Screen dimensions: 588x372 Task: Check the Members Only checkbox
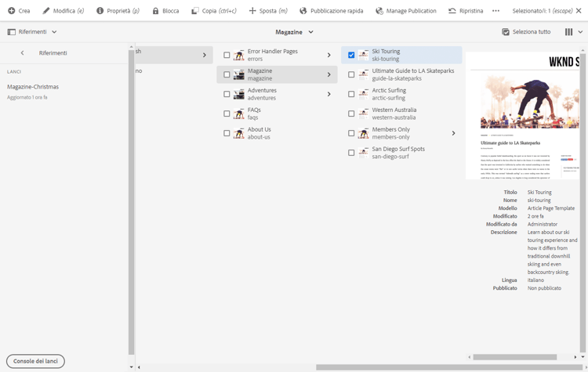point(351,133)
